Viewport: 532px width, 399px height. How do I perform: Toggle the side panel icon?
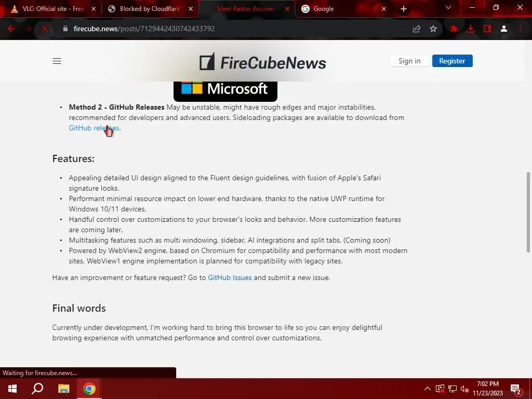487,29
